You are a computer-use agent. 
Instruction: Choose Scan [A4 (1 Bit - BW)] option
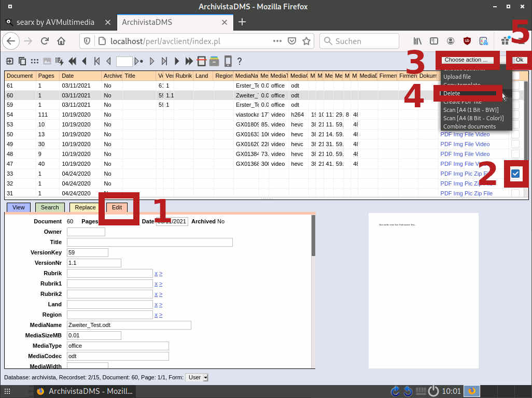(x=471, y=110)
